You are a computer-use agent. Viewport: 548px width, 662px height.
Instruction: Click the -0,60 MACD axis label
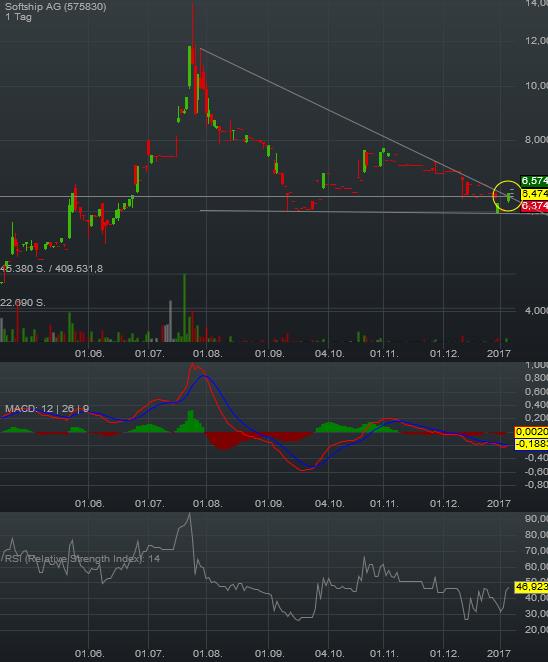536,471
